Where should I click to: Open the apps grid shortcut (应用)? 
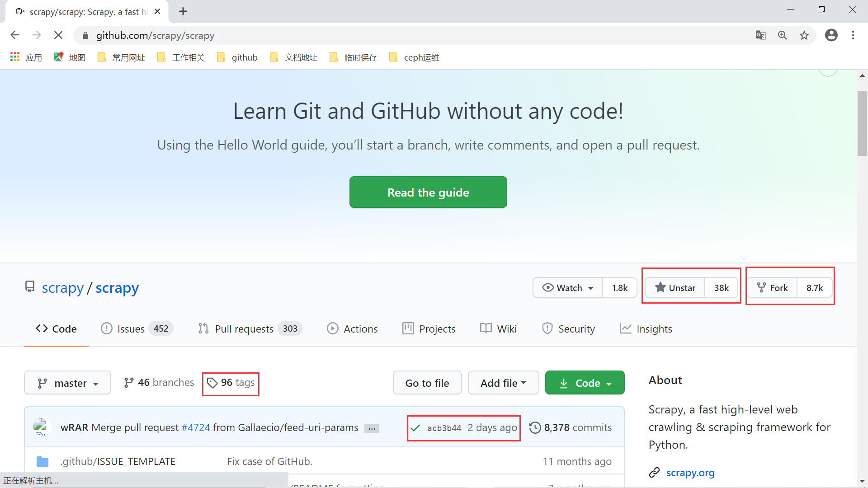26,57
